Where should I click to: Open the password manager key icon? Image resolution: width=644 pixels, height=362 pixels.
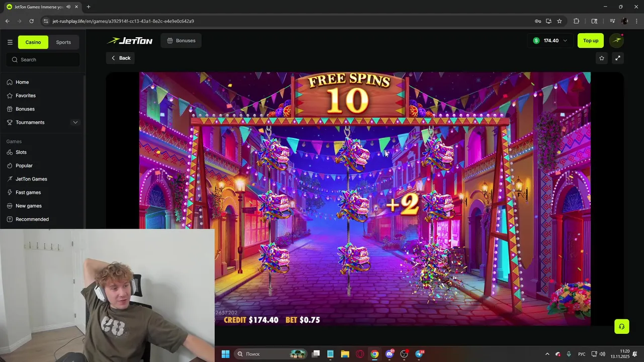coord(538,21)
